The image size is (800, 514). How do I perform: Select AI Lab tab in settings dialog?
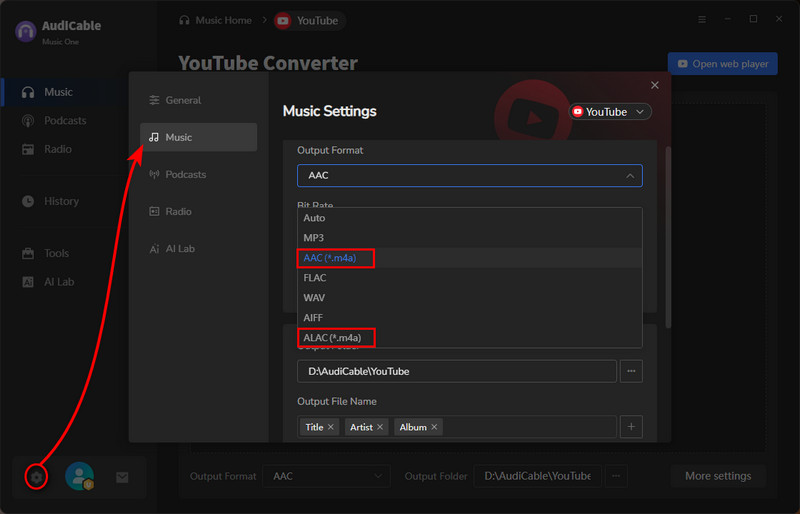[x=198, y=249]
